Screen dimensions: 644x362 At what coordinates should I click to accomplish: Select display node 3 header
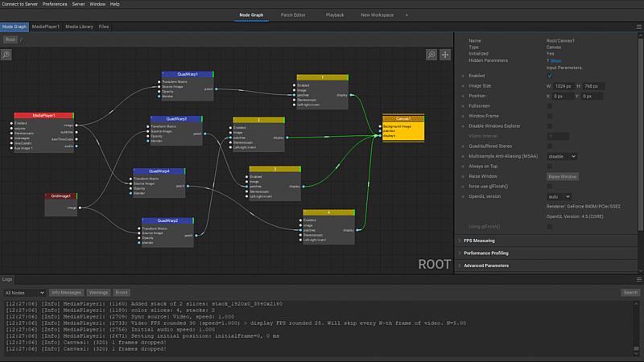[275, 169]
